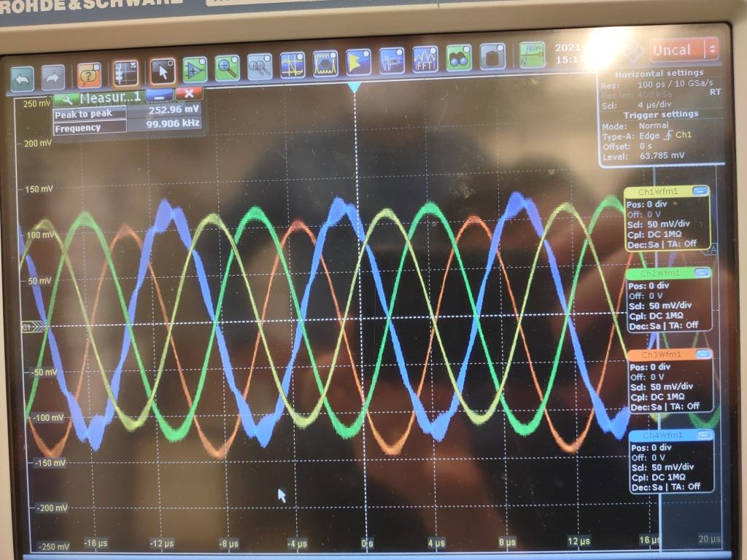747x560 pixels.
Task: Start the FFT analysis tool
Action: [425, 59]
